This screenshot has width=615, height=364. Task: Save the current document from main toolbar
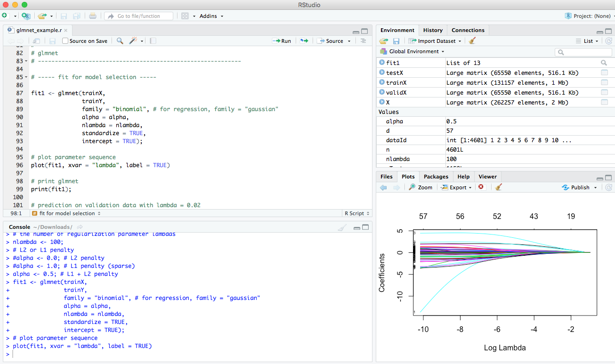pyautogui.click(x=64, y=16)
